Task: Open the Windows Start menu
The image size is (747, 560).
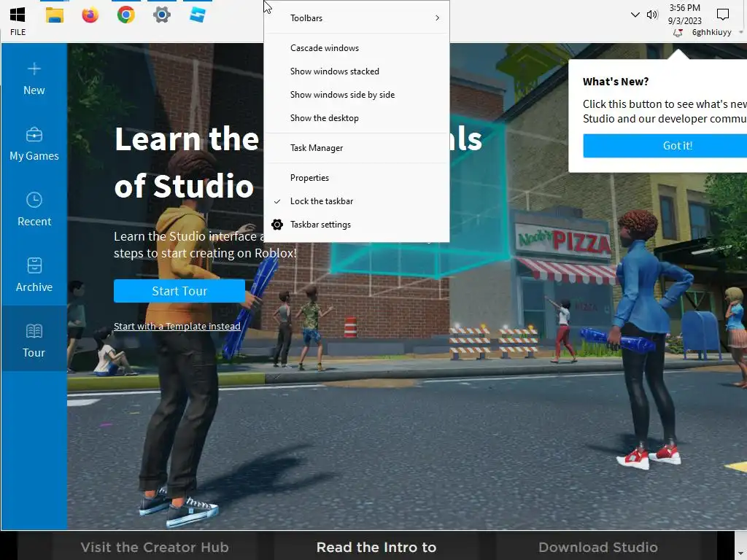Action: pyautogui.click(x=18, y=15)
